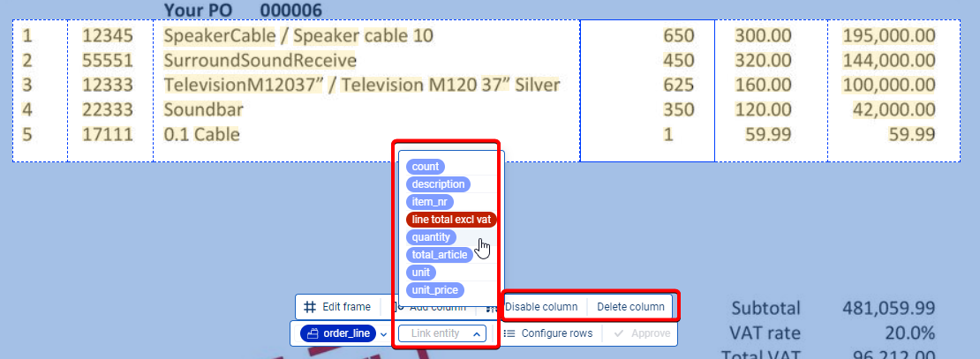Click the SpeakerCable description text
Screen dimensions: 980x359
coord(298,36)
